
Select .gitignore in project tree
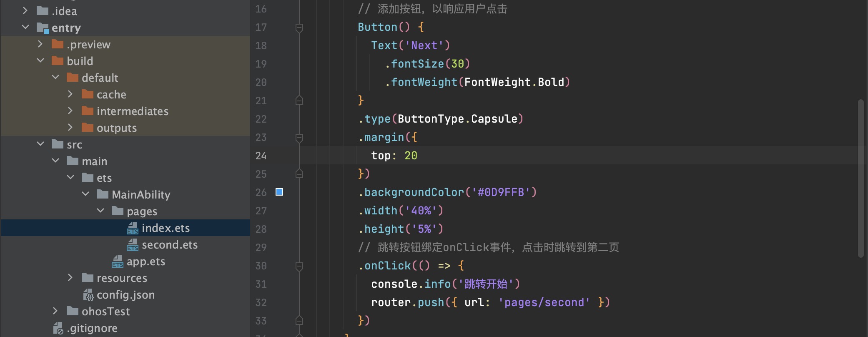tap(92, 328)
